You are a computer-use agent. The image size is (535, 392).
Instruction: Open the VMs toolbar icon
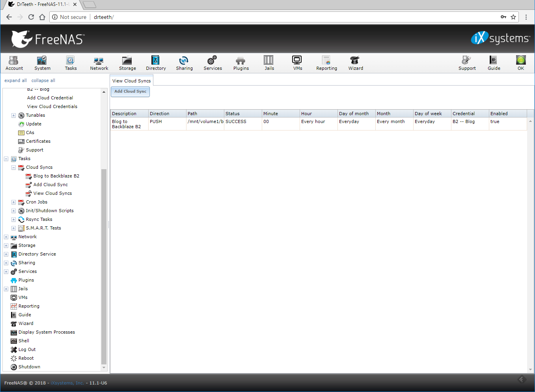(x=297, y=63)
